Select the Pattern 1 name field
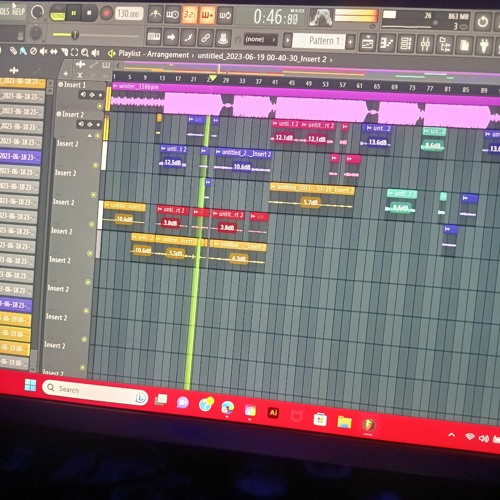 [319, 41]
